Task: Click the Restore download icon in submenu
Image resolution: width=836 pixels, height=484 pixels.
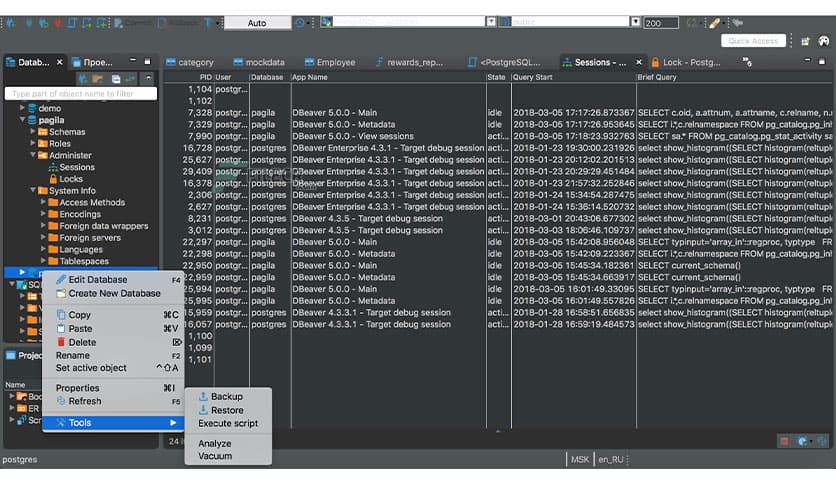Action: click(x=203, y=410)
